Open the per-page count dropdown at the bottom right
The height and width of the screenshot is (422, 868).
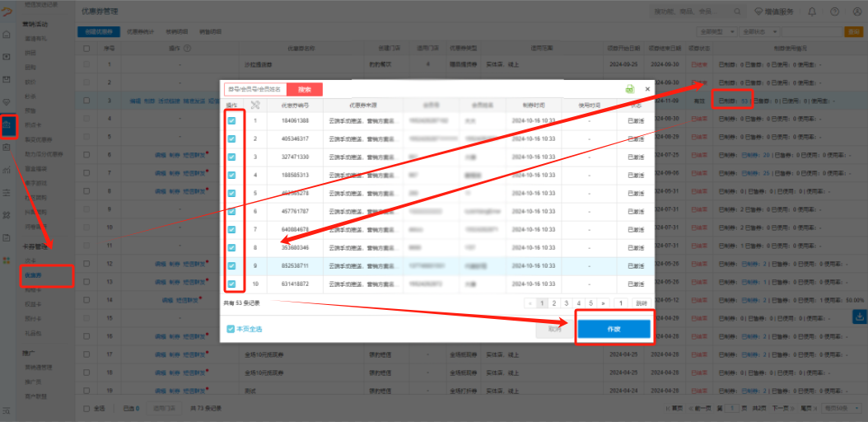coord(841,408)
